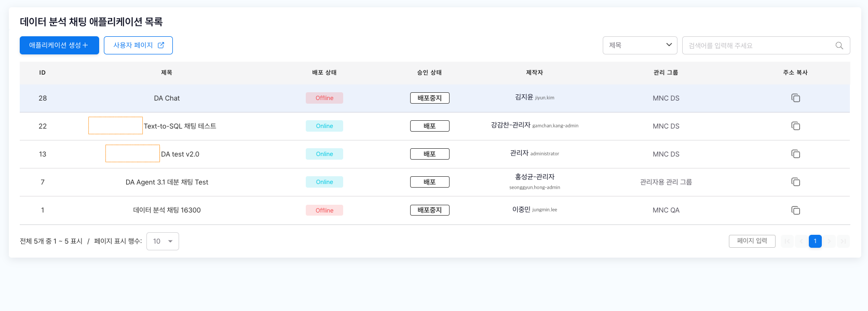Go to the next page arrow
The image size is (868, 311).
tap(829, 241)
